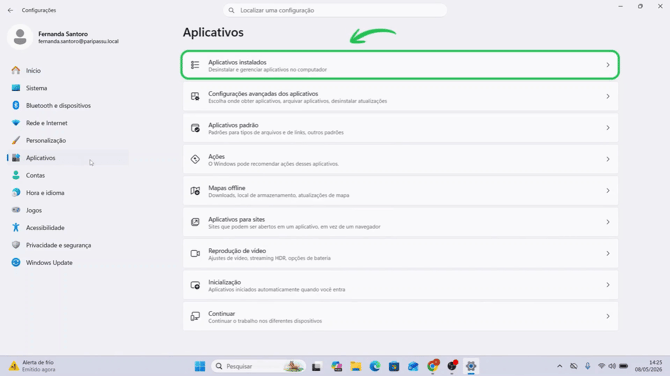Image resolution: width=670 pixels, height=376 pixels.
Task: Click the Início house icon
Action: coord(16,70)
